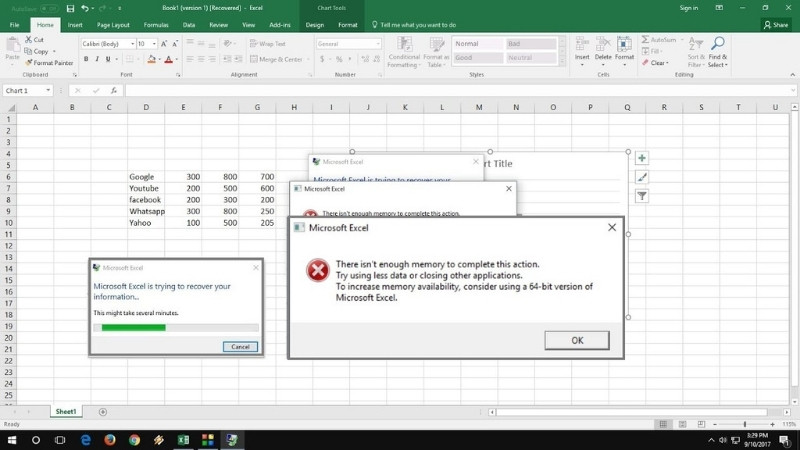Switch to Page Layout view icon
This screenshot has height=450, width=800.
pyautogui.click(x=682, y=424)
